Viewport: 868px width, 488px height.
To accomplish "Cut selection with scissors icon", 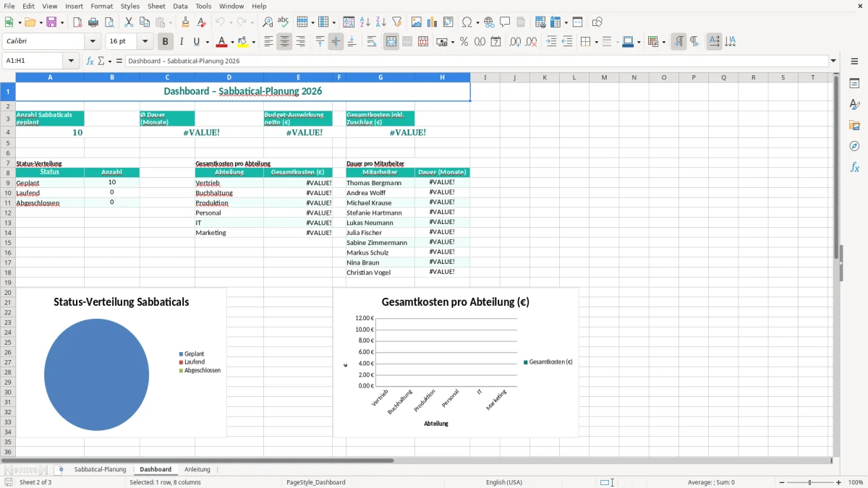I will click(128, 22).
